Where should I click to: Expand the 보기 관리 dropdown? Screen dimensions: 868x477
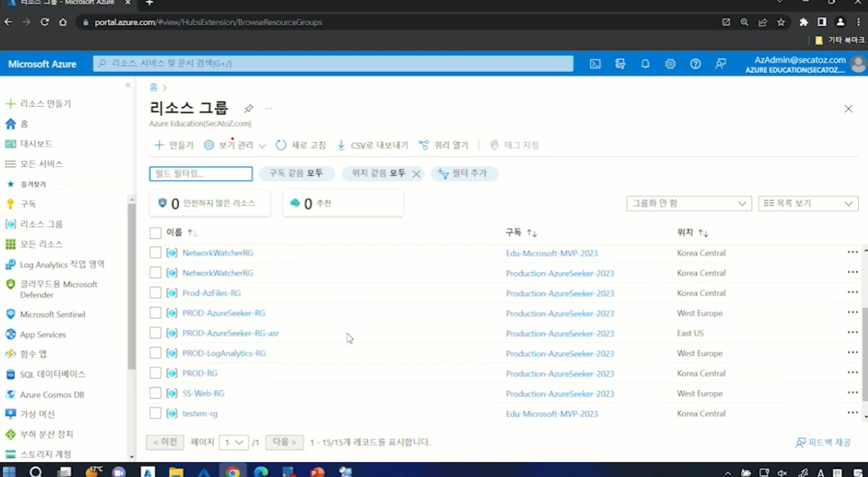coord(235,146)
